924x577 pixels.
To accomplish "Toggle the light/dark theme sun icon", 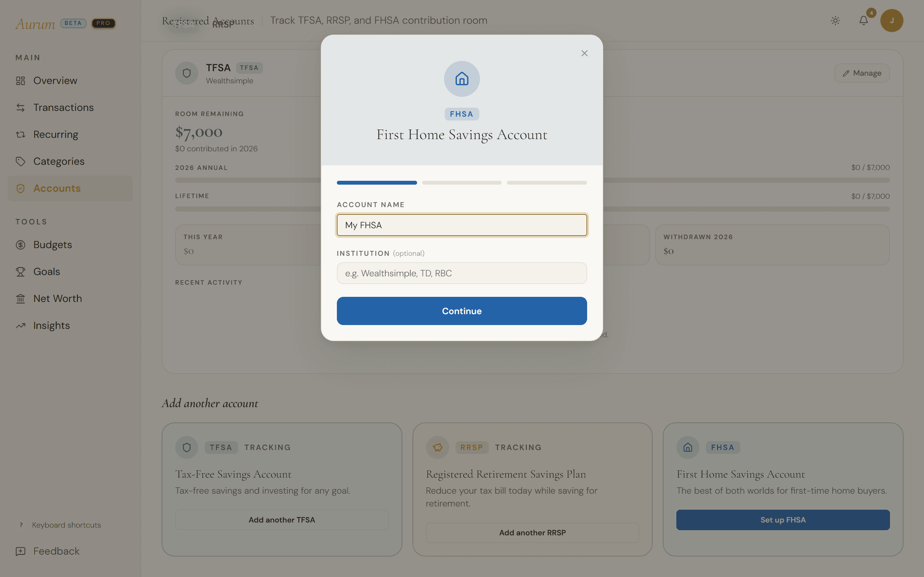I will coord(835,21).
